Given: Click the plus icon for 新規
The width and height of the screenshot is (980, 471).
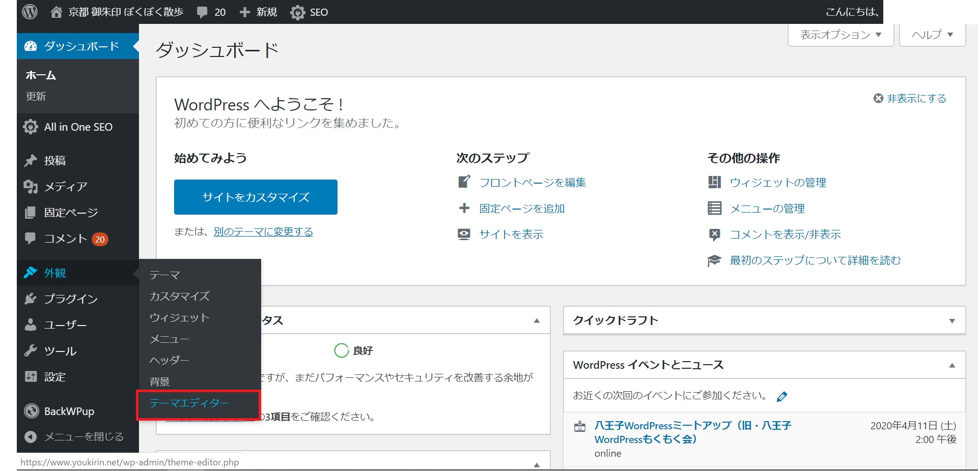Looking at the screenshot, I should [245, 12].
